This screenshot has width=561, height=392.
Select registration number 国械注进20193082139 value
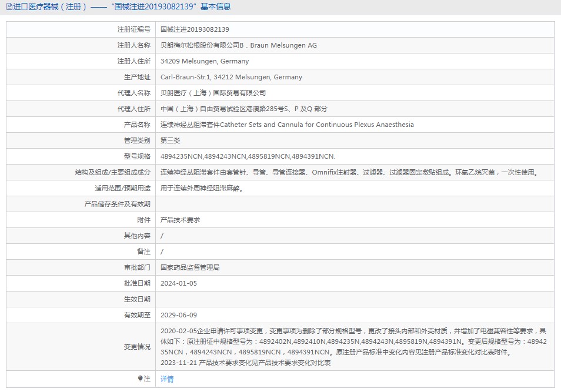tap(195, 29)
